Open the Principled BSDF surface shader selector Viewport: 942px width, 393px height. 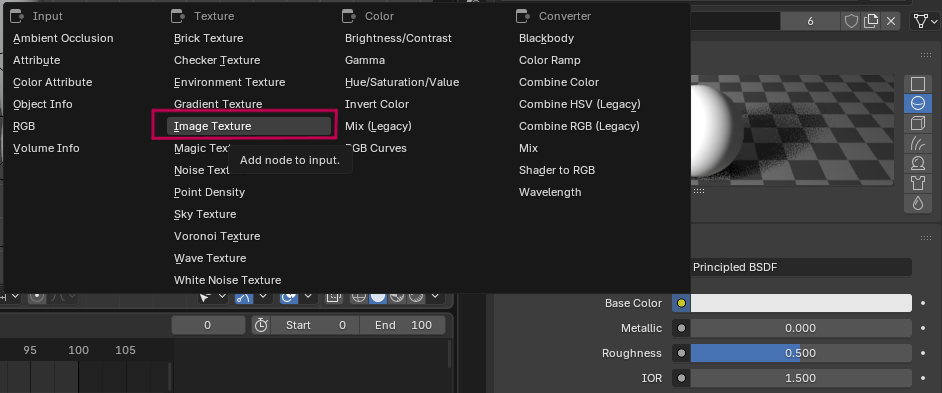(x=800, y=267)
